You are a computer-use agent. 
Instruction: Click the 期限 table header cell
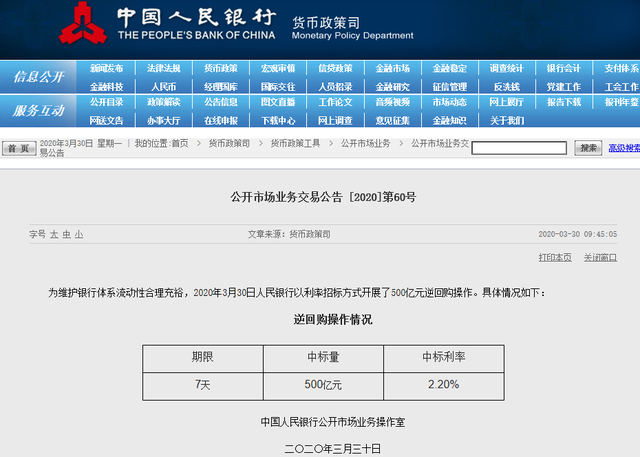[202, 358]
